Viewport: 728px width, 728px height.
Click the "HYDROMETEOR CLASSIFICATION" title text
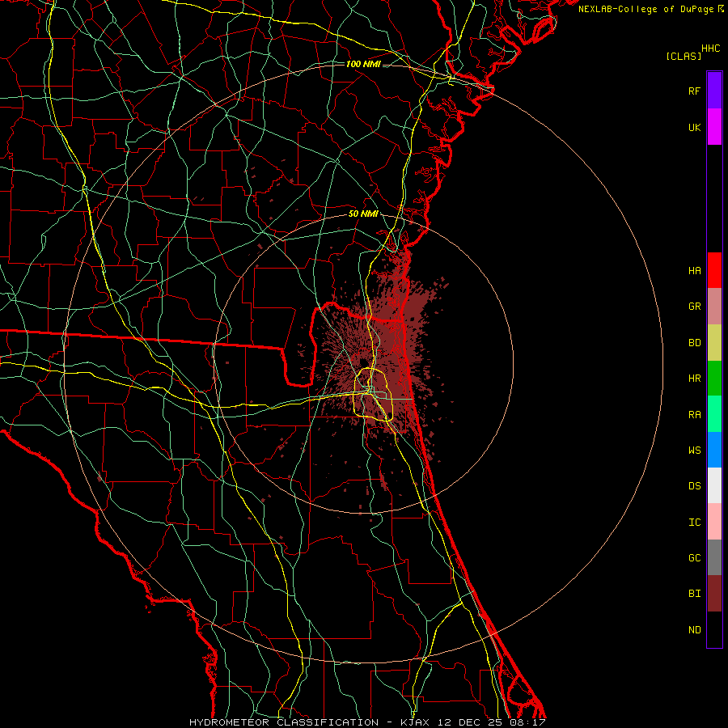click(x=284, y=722)
